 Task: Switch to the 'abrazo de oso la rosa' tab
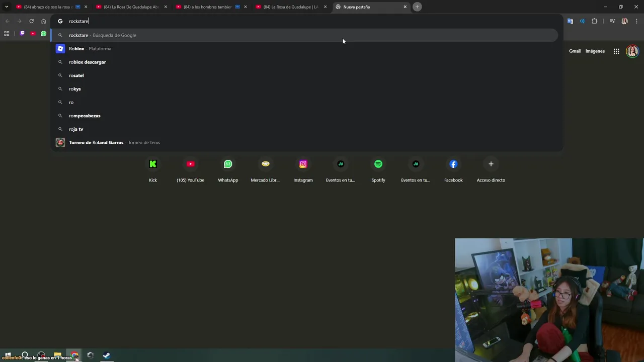pos(50,7)
